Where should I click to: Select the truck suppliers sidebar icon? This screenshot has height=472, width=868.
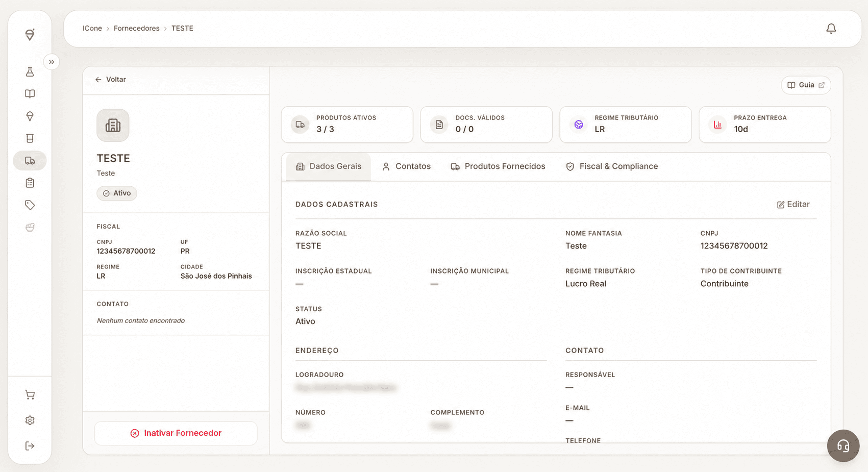30,161
